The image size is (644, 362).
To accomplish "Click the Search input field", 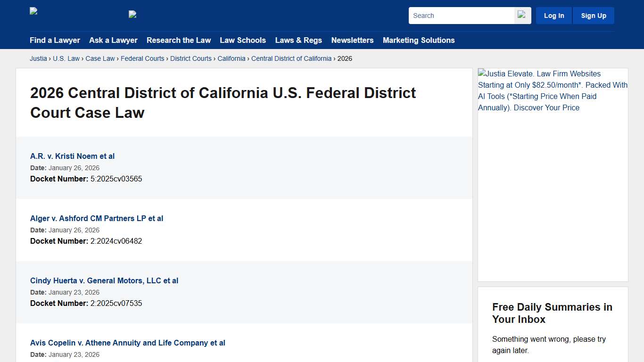I will tap(461, 15).
